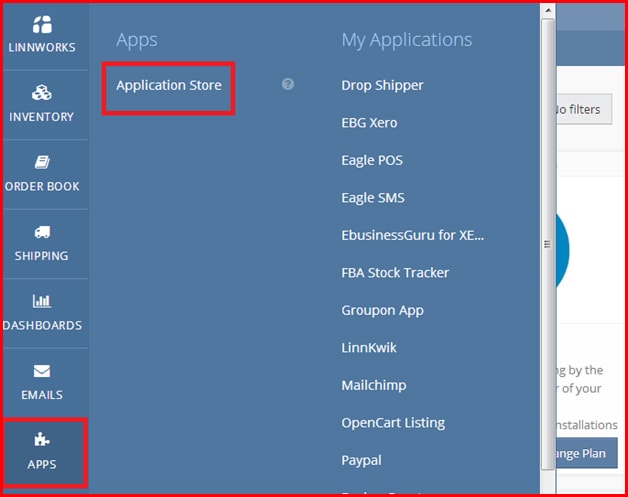The width and height of the screenshot is (628, 497).
Task: Click the help question mark icon
Action: (x=288, y=84)
